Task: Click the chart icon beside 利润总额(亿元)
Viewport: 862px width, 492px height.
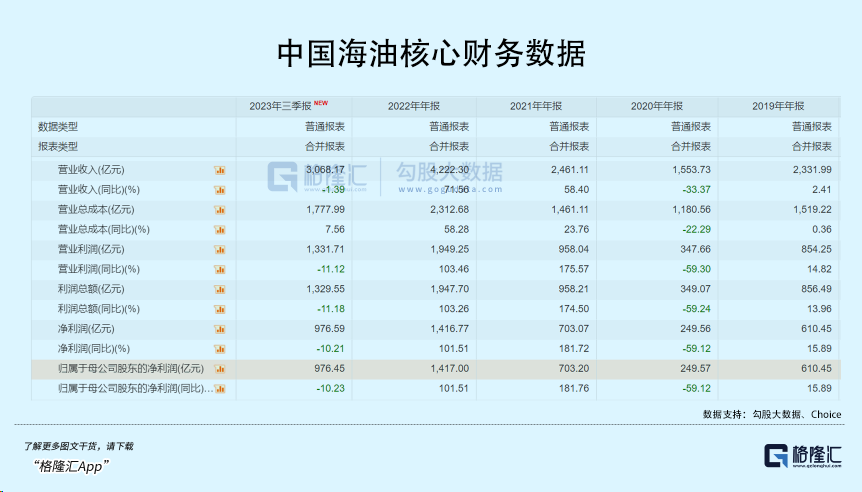Action: tap(220, 288)
